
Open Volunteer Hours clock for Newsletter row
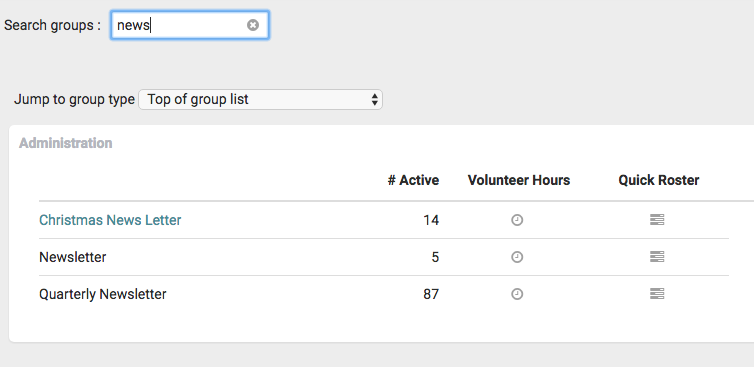tap(517, 257)
